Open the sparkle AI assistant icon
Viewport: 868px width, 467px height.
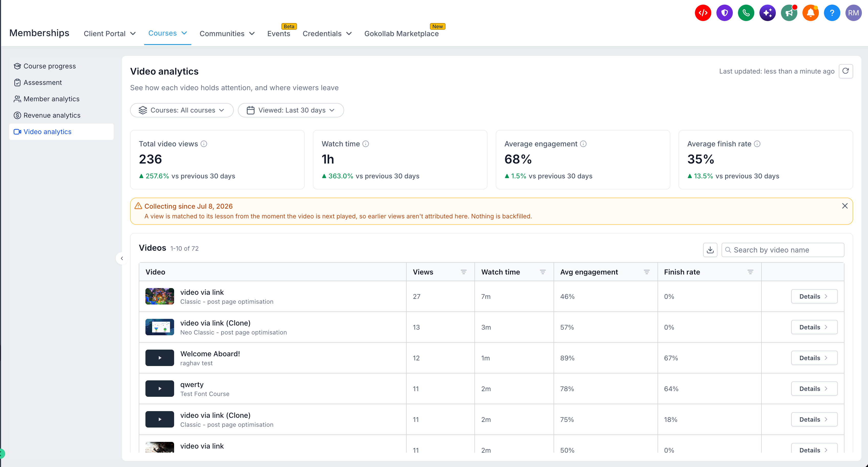point(768,13)
